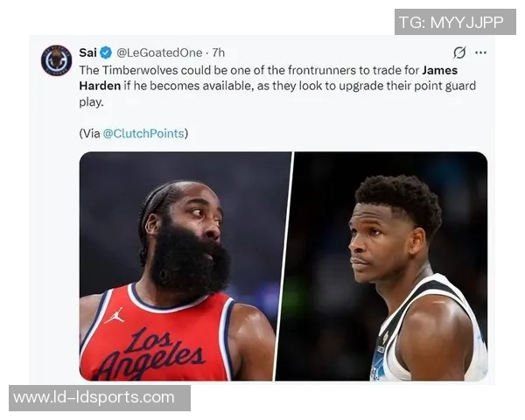
Task: Open the three-dot more options menu
Action: click(480, 52)
